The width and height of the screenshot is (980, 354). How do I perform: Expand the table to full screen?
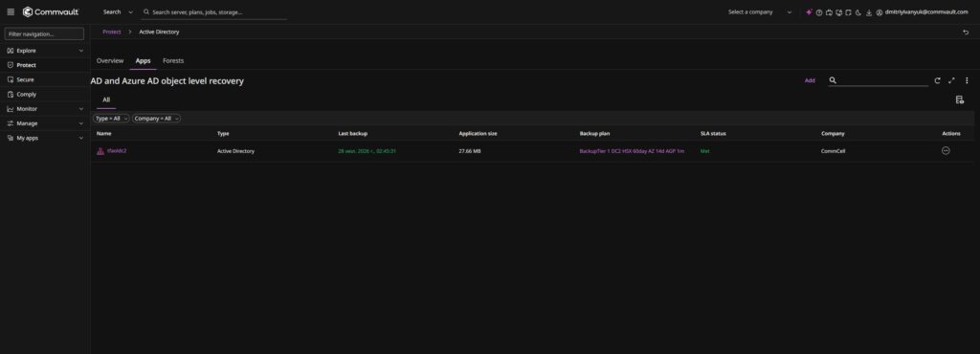[951, 80]
